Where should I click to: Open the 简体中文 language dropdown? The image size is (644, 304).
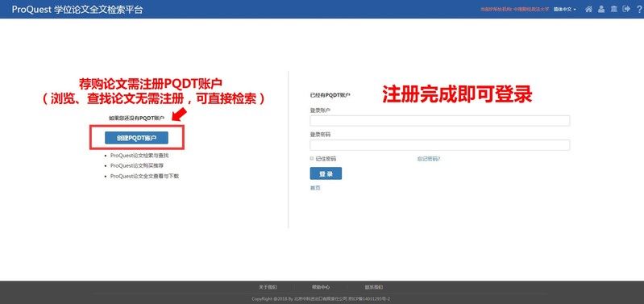565,9
